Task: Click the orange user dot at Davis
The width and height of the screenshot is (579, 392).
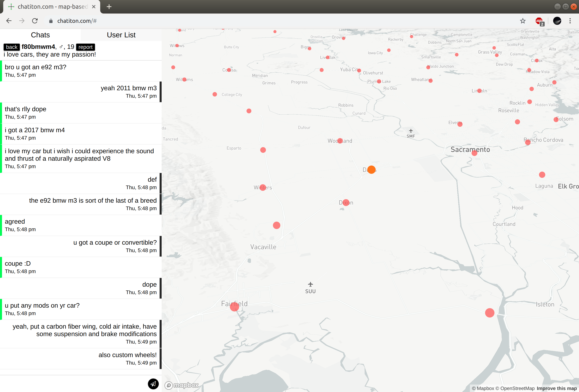Action: click(x=371, y=170)
